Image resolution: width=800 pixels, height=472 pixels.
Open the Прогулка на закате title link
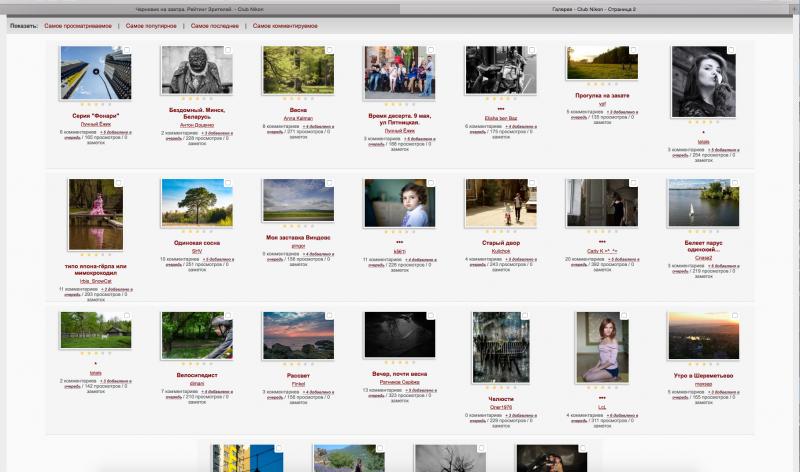[x=602, y=95]
